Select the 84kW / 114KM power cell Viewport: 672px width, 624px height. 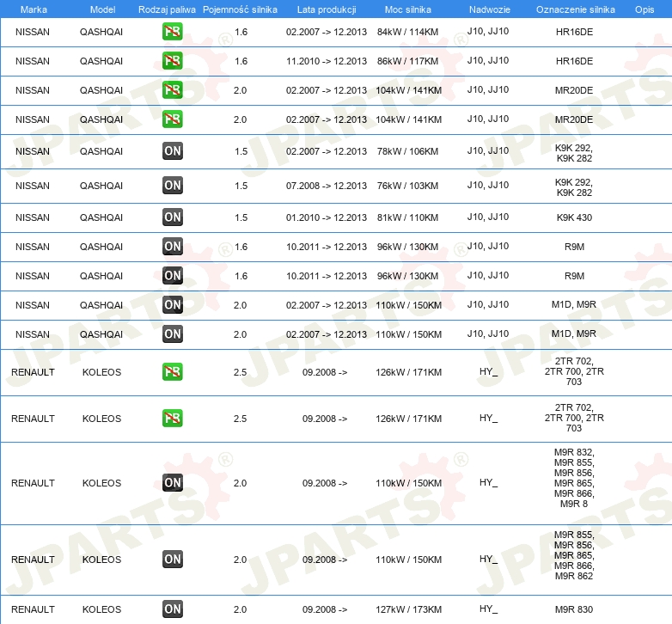(409, 32)
